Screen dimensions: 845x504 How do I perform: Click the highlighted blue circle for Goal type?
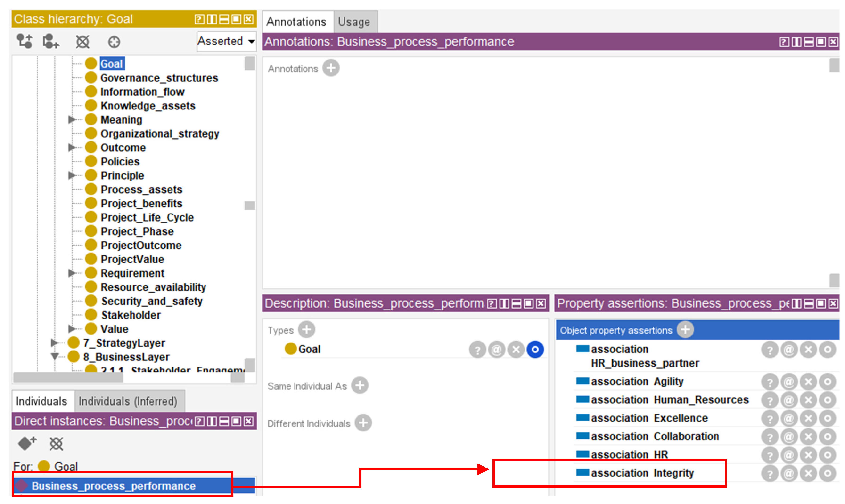tap(535, 349)
